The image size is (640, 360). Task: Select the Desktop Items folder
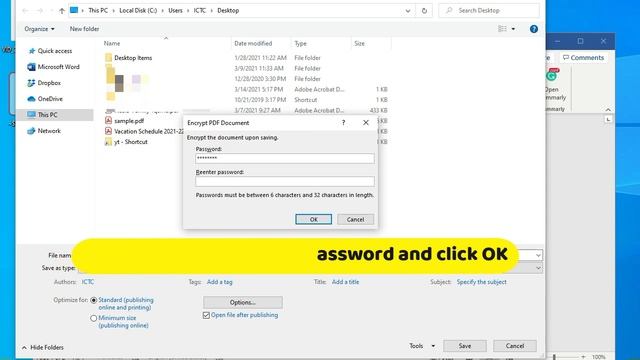(133, 58)
